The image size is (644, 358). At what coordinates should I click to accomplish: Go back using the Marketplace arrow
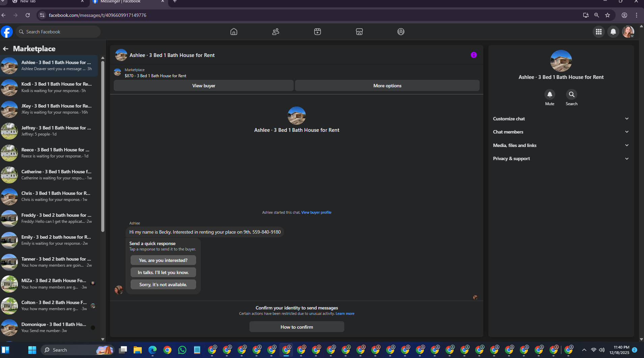(6, 49)
